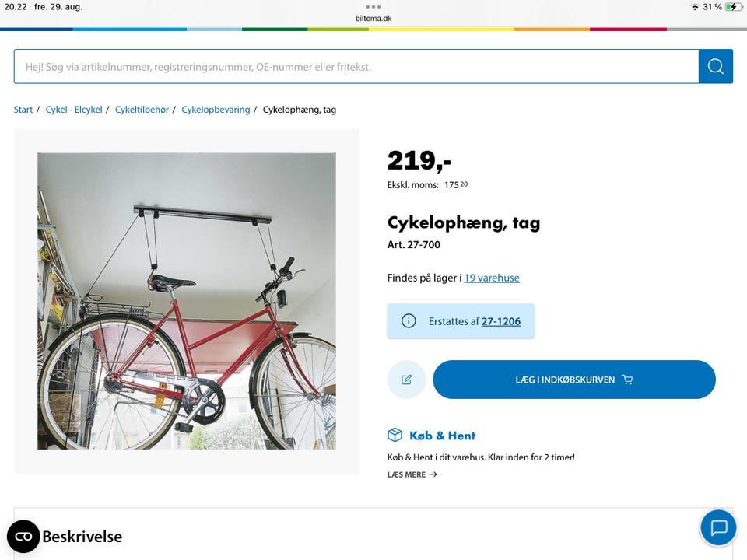Viewport: 747px width, 560px height.
Task: Open the chat bubble in the corner
Action: pos(717,527)
